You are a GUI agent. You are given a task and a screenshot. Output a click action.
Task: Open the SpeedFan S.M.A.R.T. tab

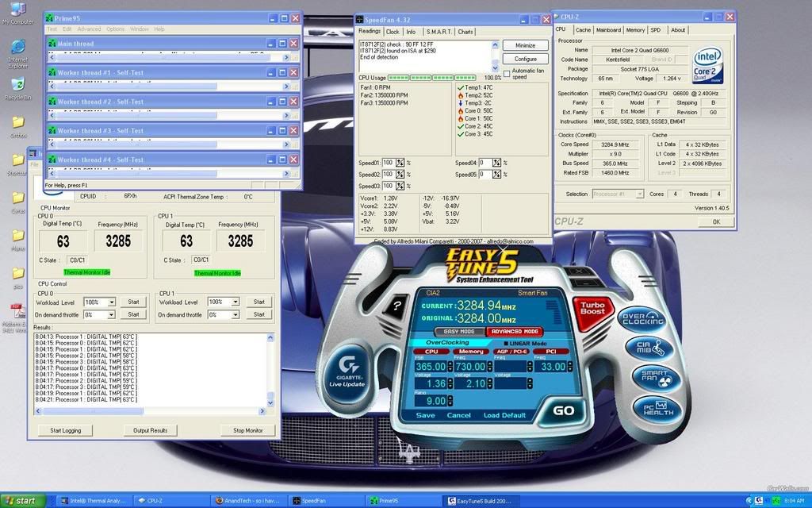[x=439, y=32]
